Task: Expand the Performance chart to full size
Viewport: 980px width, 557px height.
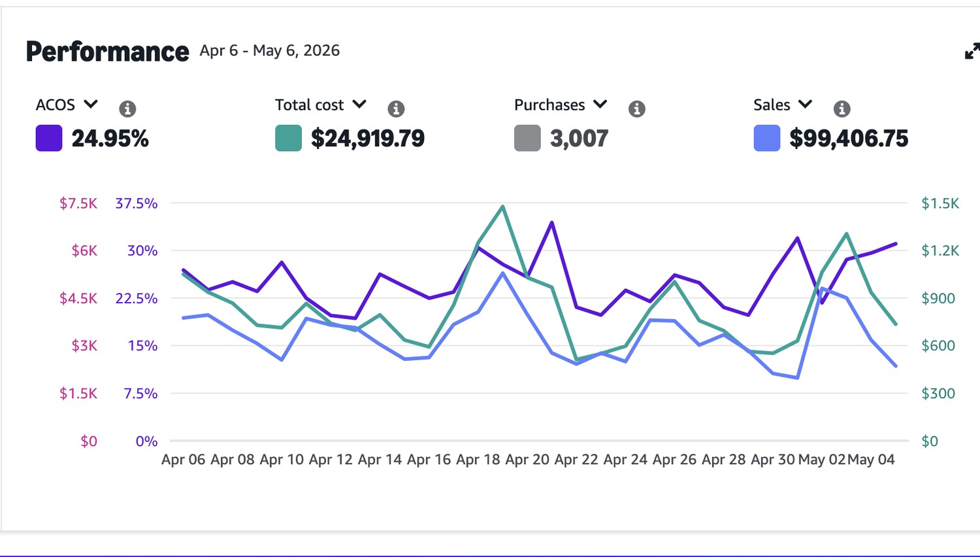Action: point(972,51)
